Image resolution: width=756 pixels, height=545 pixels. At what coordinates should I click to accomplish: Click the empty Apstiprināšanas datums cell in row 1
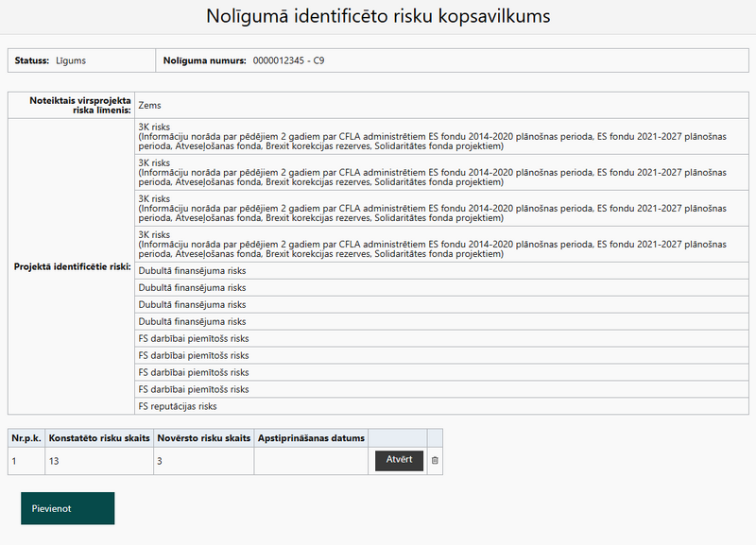click(310, 460)
